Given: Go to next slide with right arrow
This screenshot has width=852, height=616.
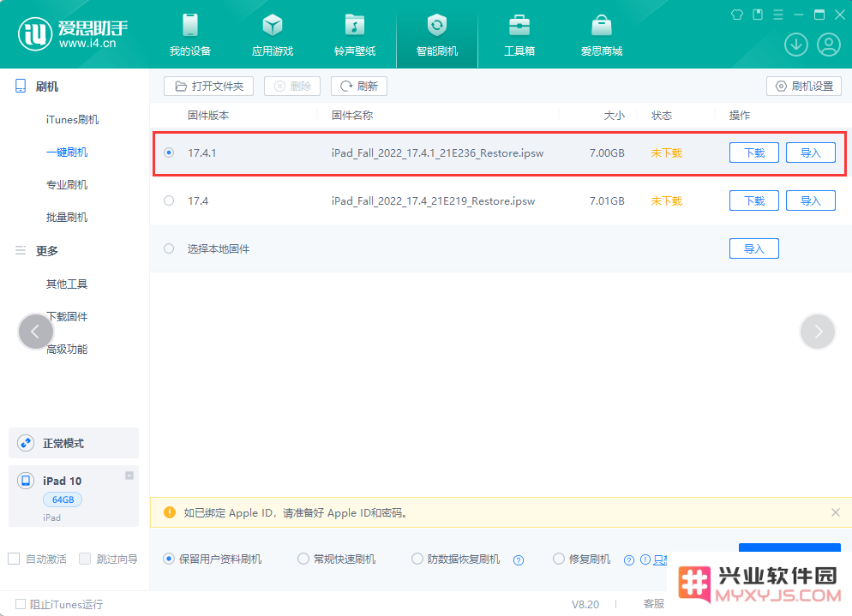Looking at the screenshot, I should click(818, 332).
